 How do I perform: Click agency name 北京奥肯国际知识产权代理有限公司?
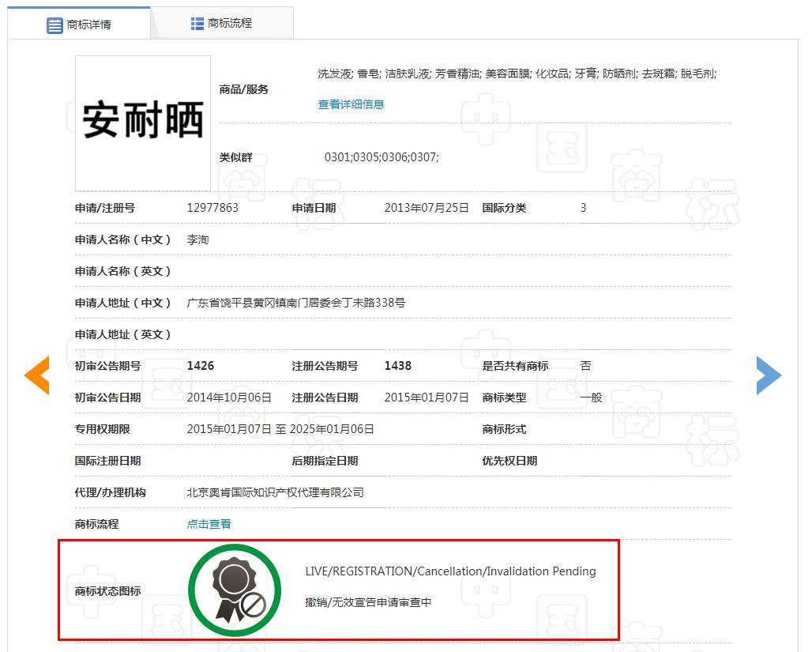(x=275, y=492)
